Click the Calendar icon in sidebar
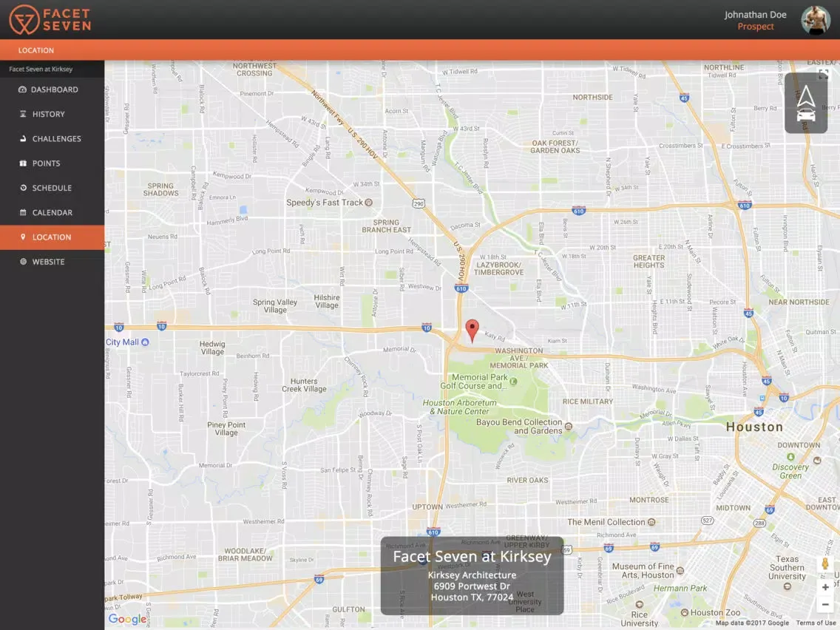Screen dimensions: 840x630 click(x=23, y=213)
